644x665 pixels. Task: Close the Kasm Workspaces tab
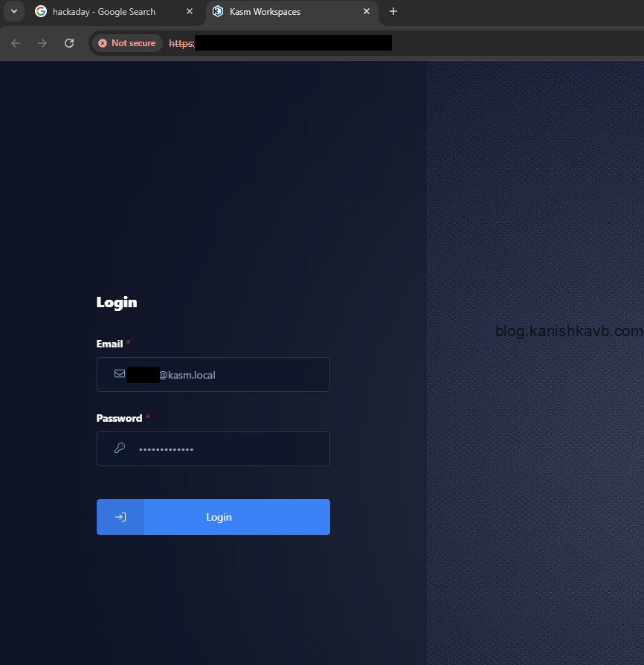[366, 12]
